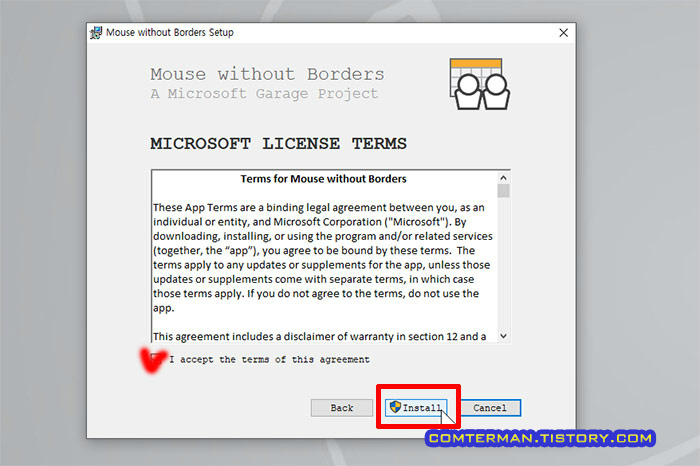The image size is (700, 466).
Task: Click the 'Mouse without Borders Setup' window title
Action: click(170, 33)
